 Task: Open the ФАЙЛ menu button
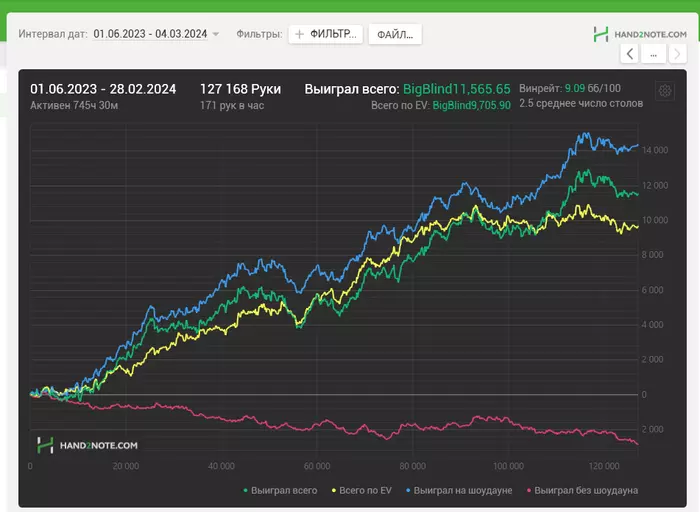click(395, 34)
